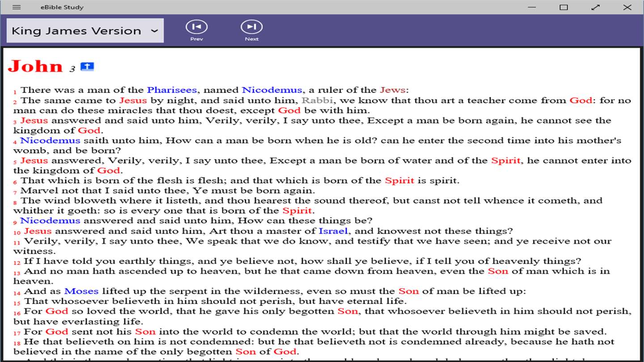This screenshot has width=644, height=362.
Task: Click Spirit in 'water and of the Spirit'
Action: point(506,161)
